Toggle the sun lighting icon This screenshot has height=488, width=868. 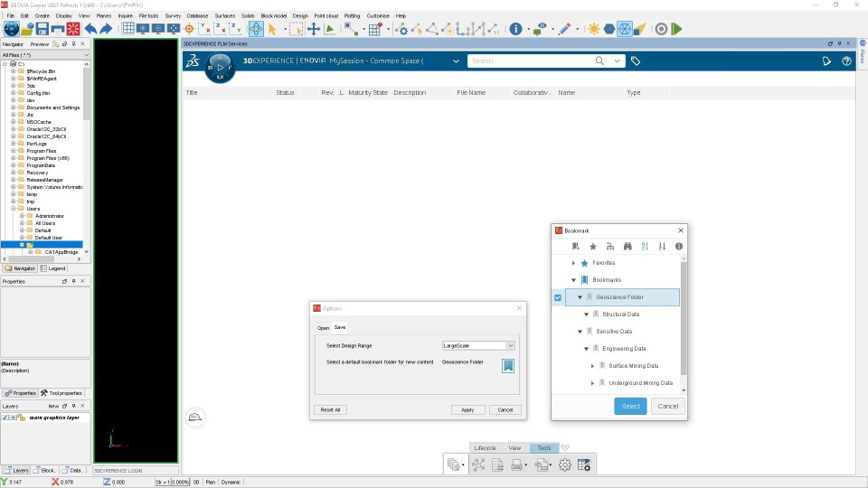[x=593, y=29]
